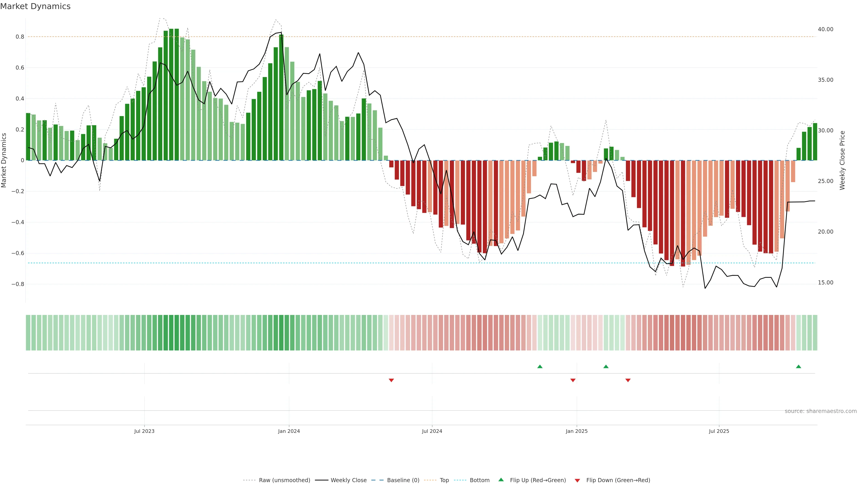Screen dimensions: 868x488
Task: Click the 40.00 price axis label
Action: coord(825,29)
